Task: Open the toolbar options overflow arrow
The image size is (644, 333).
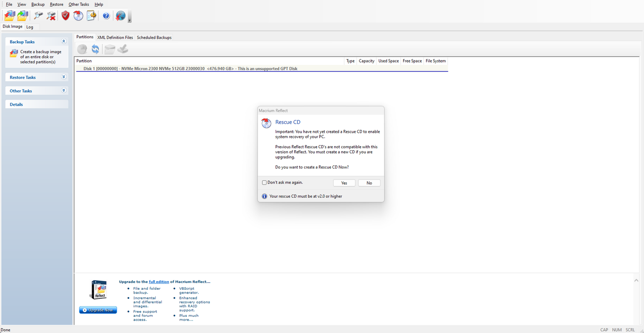Action: pyautogui.click(x=129, y=20)
